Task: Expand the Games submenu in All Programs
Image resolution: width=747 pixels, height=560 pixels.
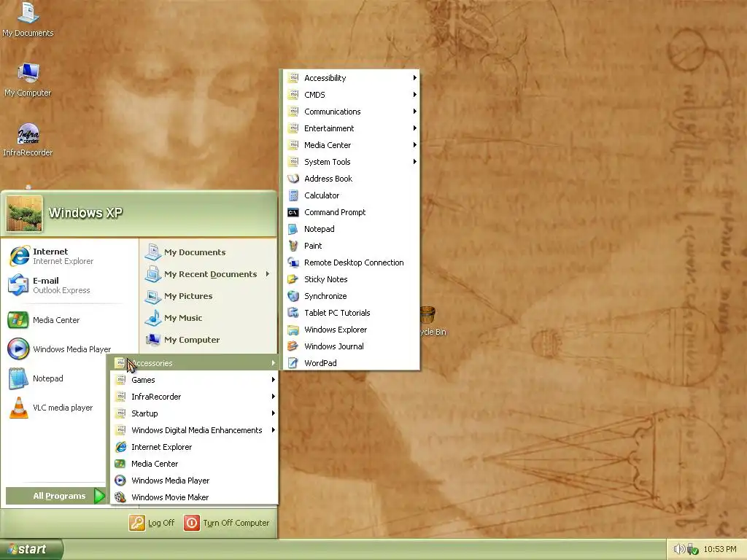Action: click(194, 379)
